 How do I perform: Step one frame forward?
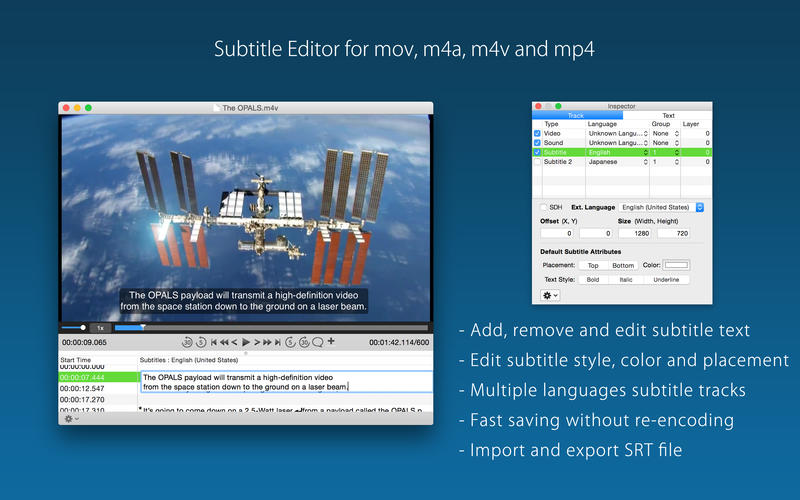(257, 342)
